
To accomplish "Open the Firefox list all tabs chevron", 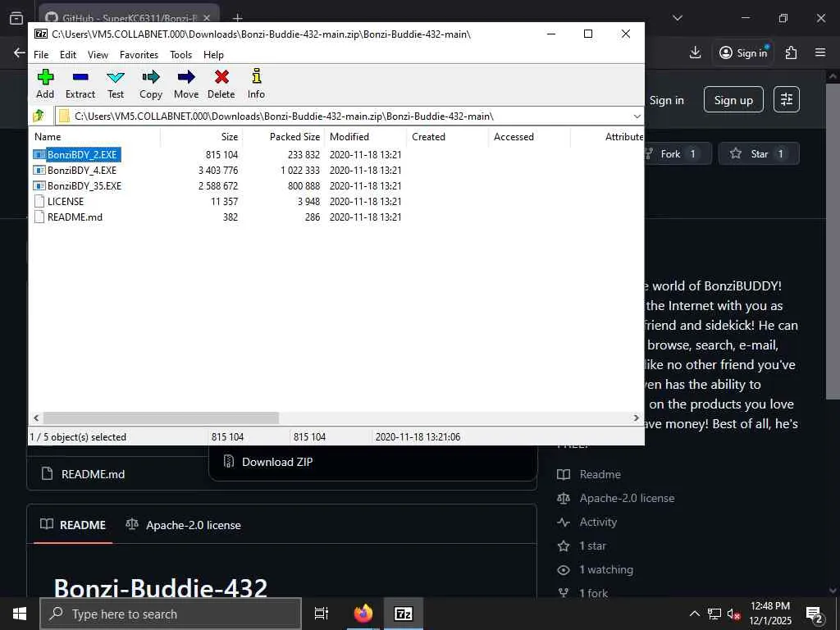I will pos(678,18).
